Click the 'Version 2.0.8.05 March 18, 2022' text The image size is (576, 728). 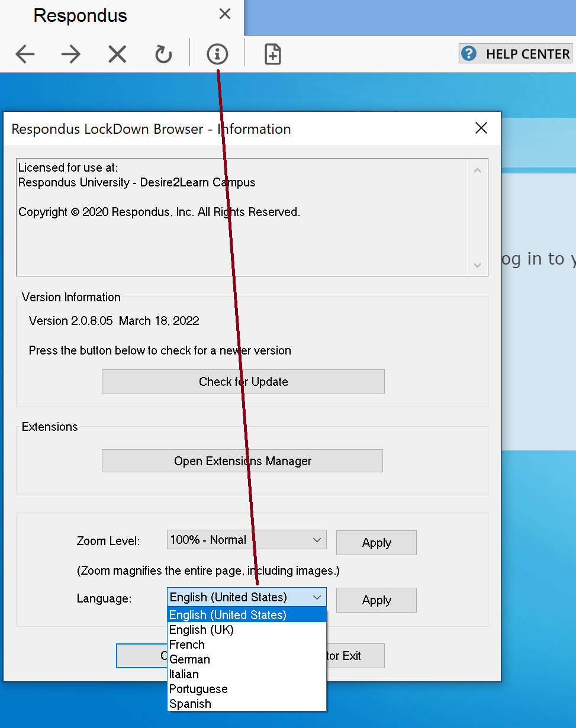coord(114,321)
